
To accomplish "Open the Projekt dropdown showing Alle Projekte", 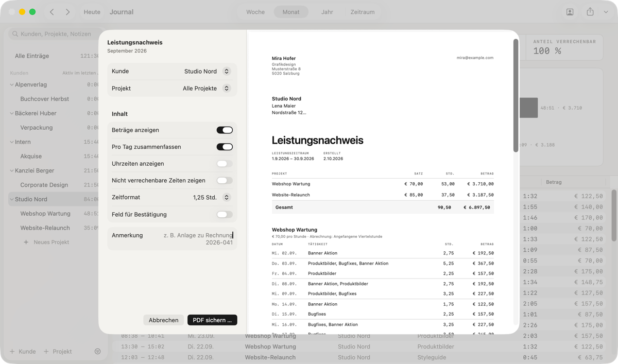I will 206,89.
